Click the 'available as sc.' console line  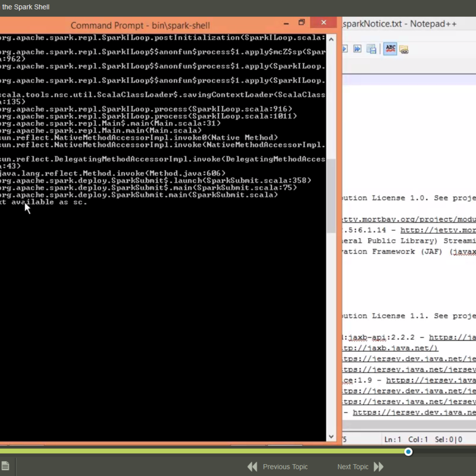(x=43, y=202)
